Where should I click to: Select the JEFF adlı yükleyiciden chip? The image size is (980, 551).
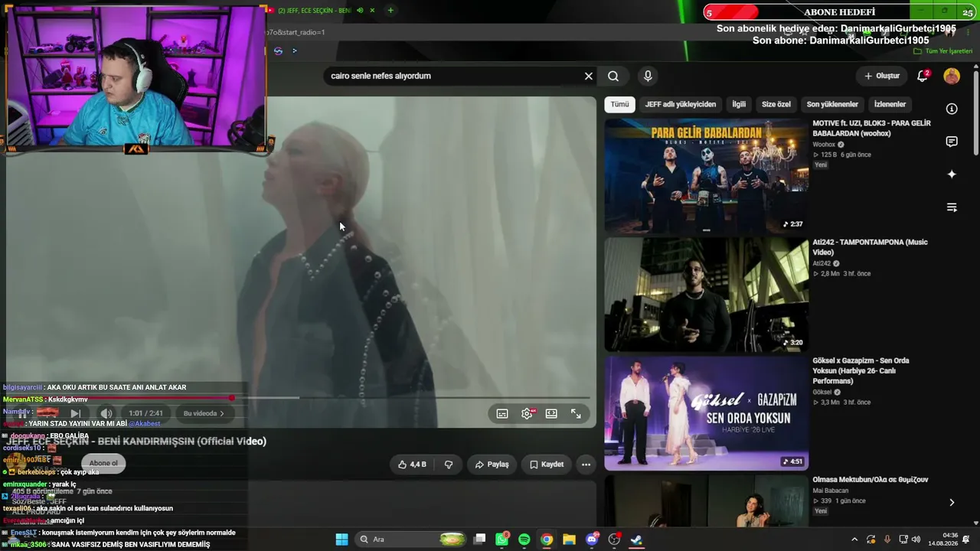coord(681,104)
